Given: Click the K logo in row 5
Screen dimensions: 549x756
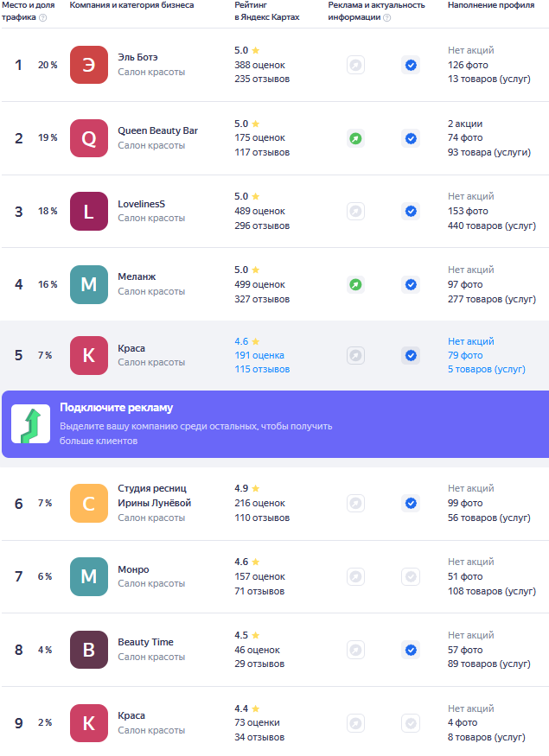Looking at the screenshot, I should pos(89,355).
